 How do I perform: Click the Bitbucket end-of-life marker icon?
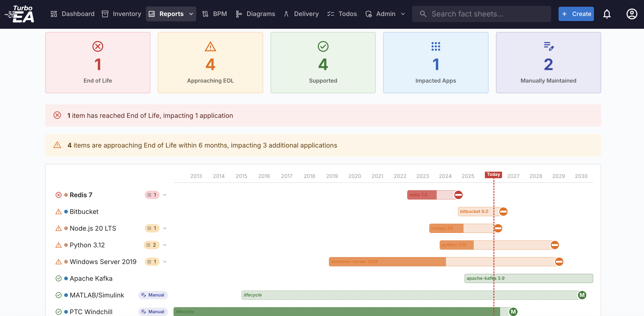tap(503, 212)
